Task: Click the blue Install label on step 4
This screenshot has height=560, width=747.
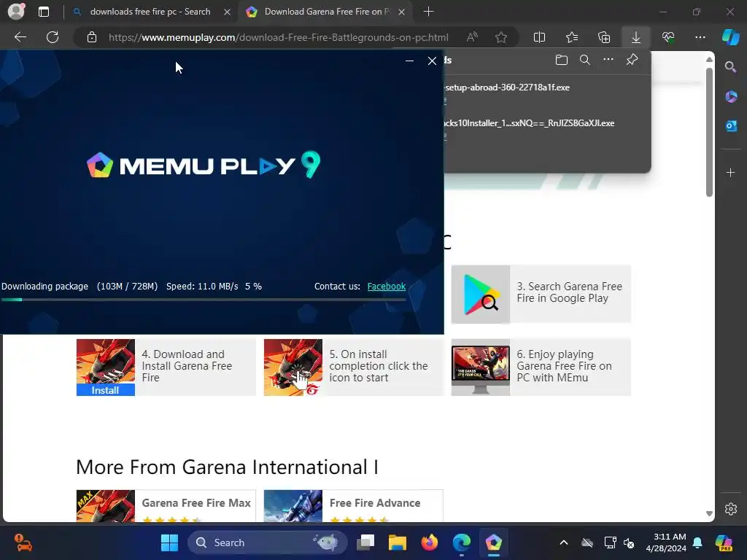Action: tap(105, 390)
